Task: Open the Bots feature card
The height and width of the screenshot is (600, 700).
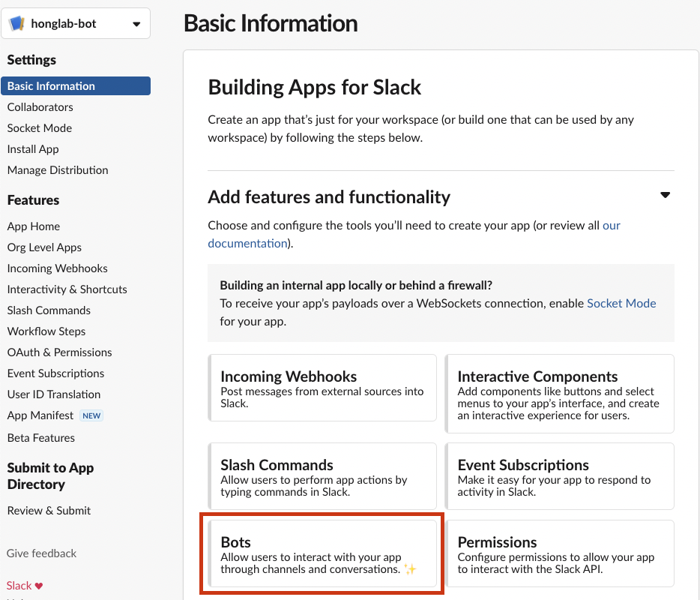Action: [322, 553]
